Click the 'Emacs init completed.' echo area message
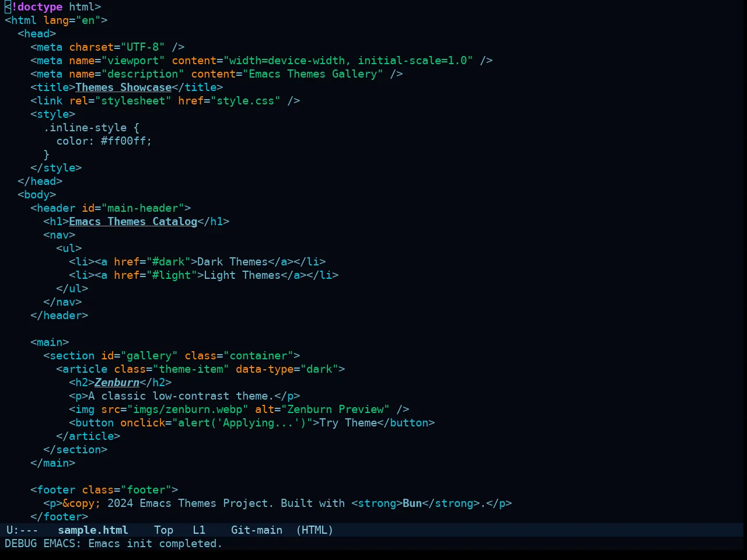The image size is (747, 560). pyautogui.click(x=155, y=544)
